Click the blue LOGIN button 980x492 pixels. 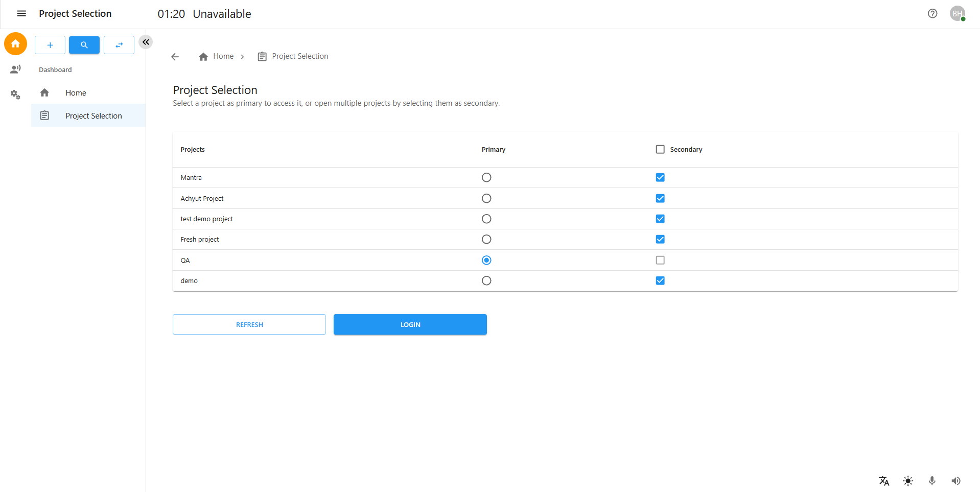click(x=410, y=324)
